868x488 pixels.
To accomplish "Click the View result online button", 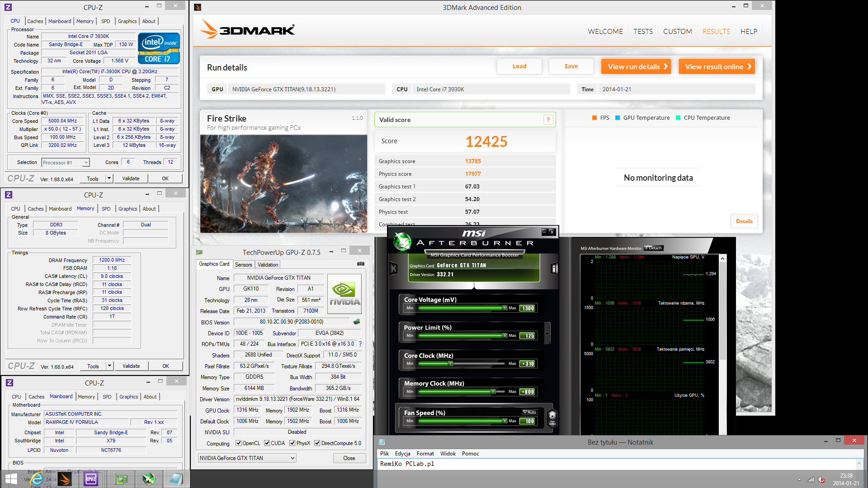I will [x=717, y=66].
